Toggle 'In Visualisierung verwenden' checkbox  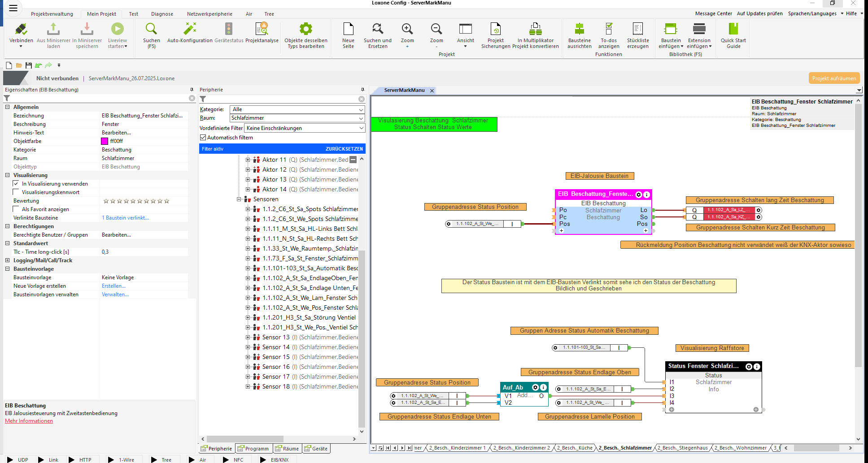click(16, 184)
